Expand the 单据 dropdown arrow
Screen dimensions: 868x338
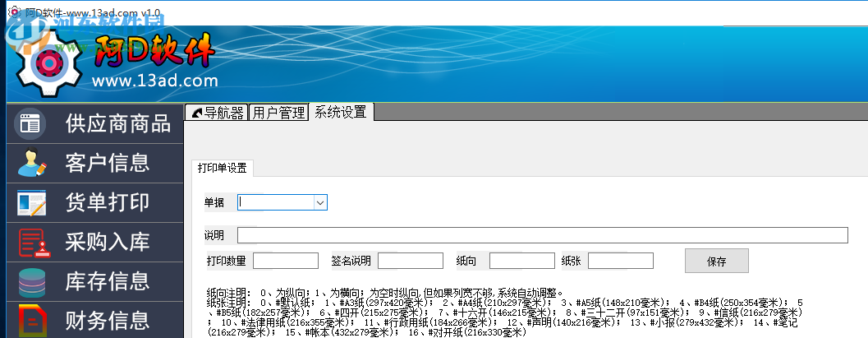click(320, 203)
